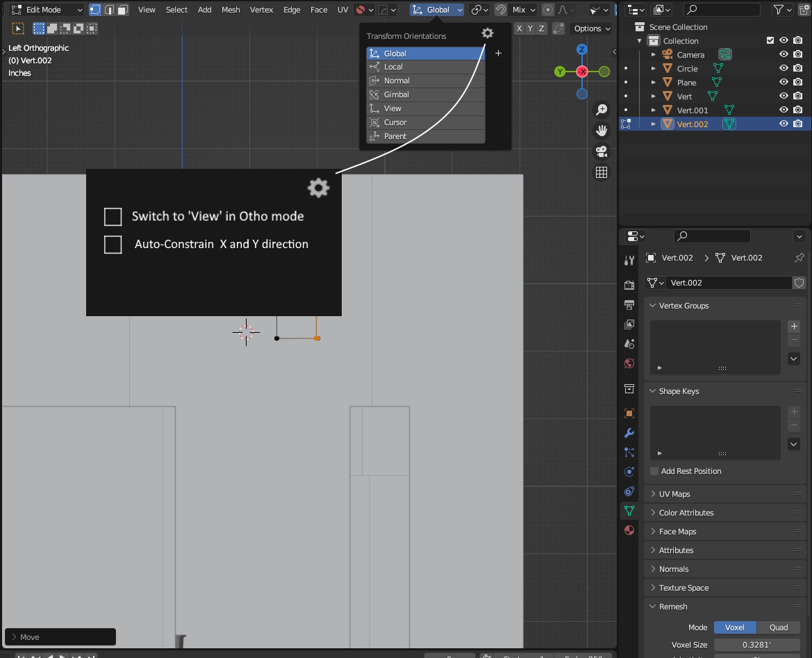
Task: Click the hand pan view icon
Action: (602, 131)
